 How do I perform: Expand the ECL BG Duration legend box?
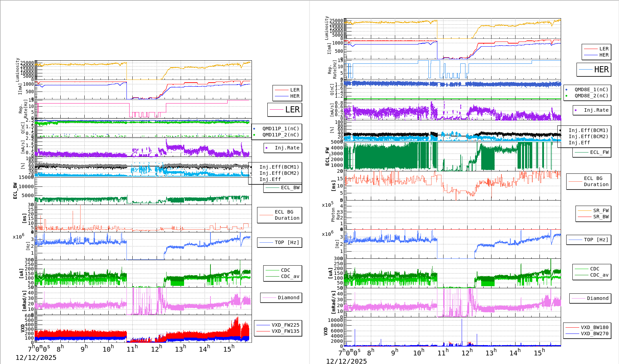point(280,215)
